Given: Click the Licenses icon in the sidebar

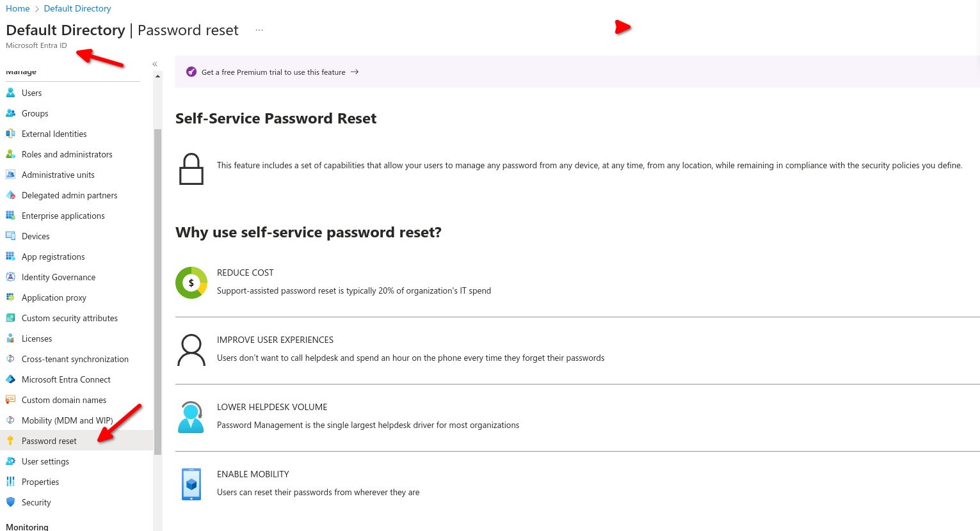Looking at the screenshot, I should coord(10,338).
